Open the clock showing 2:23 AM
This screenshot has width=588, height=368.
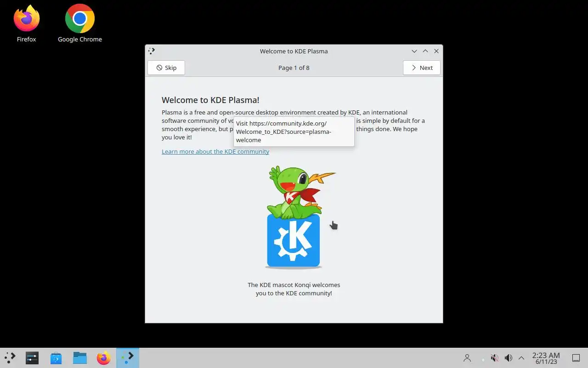point(546,358)
